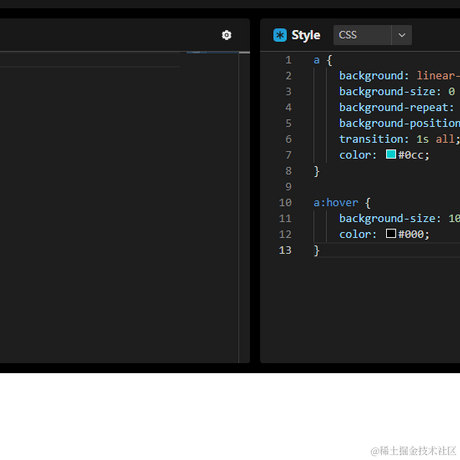Click the blue Style asterisk icon
The width and height of the screenshot is (460, 460).
click(280, 35)
